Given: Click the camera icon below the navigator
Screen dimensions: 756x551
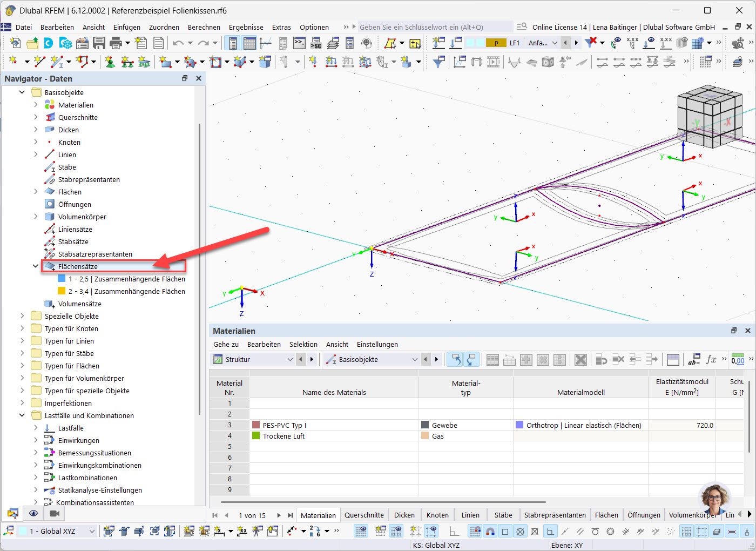Looking at the screenshot, I should pyautogui.click(x=53, y=513).
